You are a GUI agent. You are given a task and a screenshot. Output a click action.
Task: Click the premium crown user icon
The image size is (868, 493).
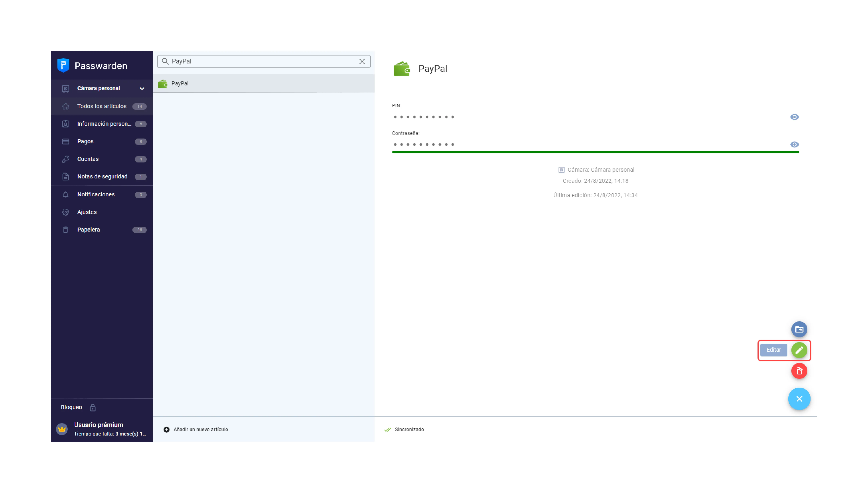62,429
